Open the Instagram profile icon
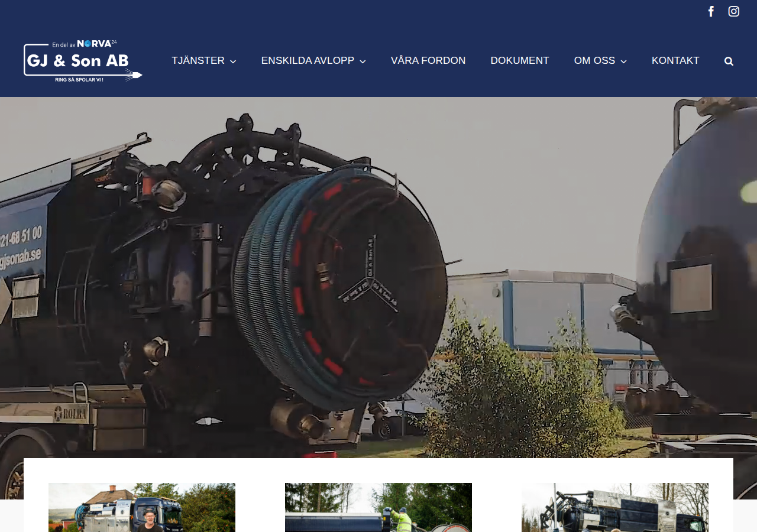 pos(734,11)
